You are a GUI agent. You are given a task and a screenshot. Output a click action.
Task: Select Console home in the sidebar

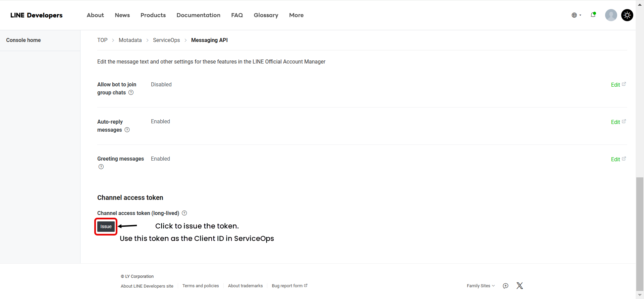pyautogui.click(x=23, y=40)
